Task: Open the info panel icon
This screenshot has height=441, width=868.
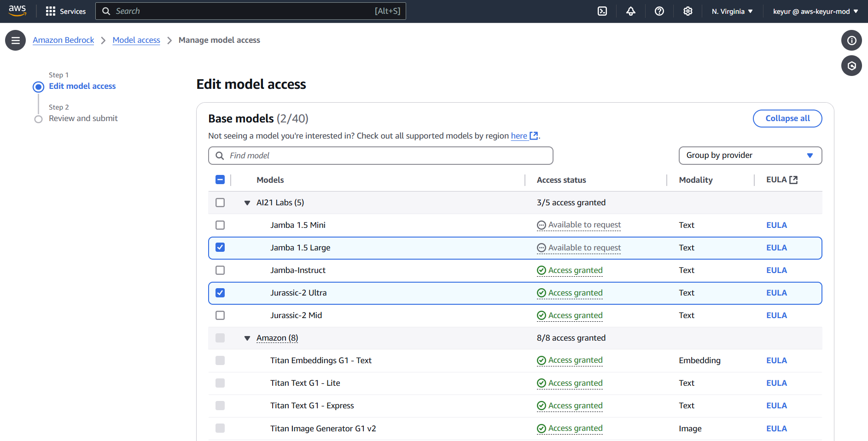Action: [851, 41]
